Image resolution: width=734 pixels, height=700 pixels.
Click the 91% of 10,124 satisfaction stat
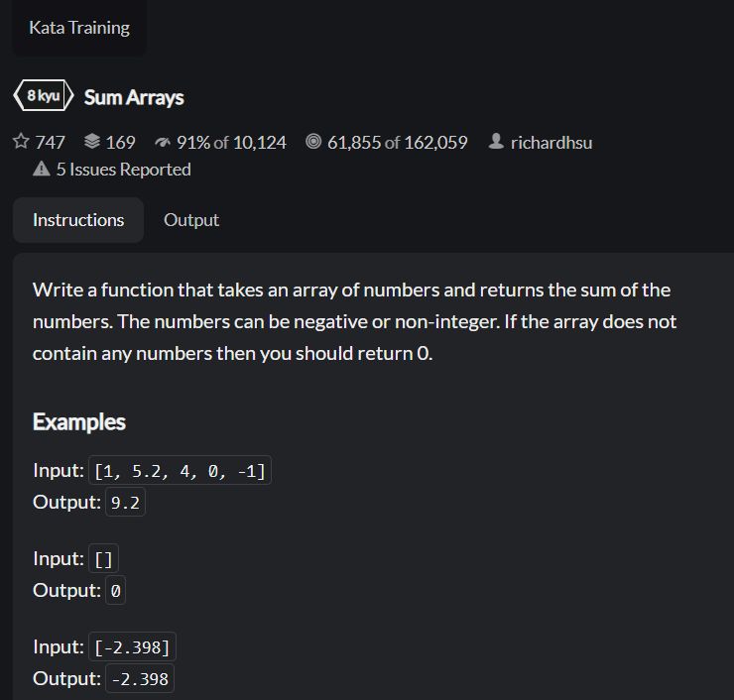point(231,142)
